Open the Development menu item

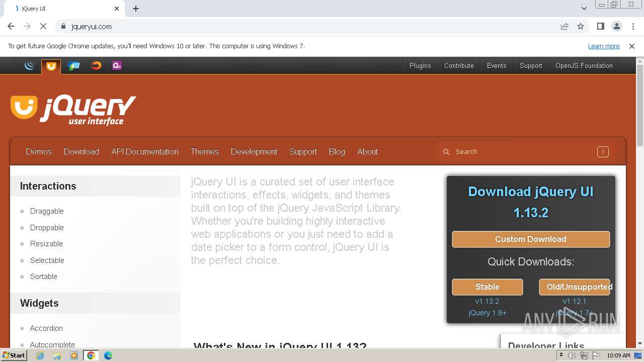(x=254, y=151)
